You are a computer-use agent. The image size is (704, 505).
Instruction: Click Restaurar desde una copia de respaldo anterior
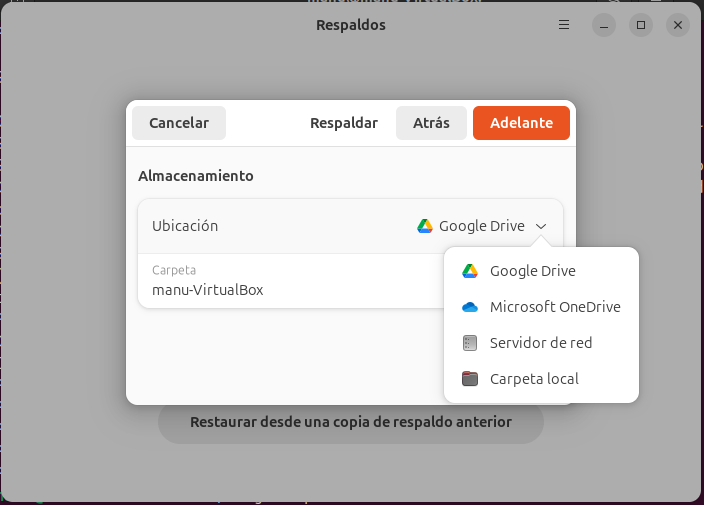[x=351, y=422]
